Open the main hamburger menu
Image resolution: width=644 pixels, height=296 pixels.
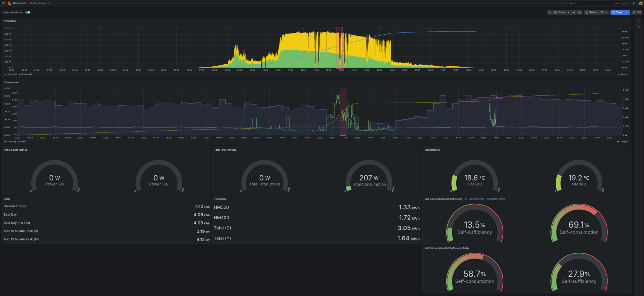(x=4, y=3)
